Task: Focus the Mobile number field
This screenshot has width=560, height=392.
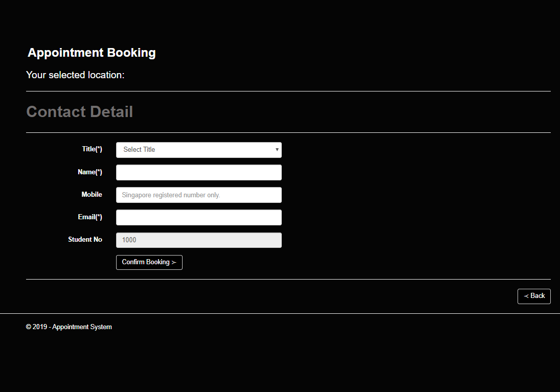Action: (198, 195)
